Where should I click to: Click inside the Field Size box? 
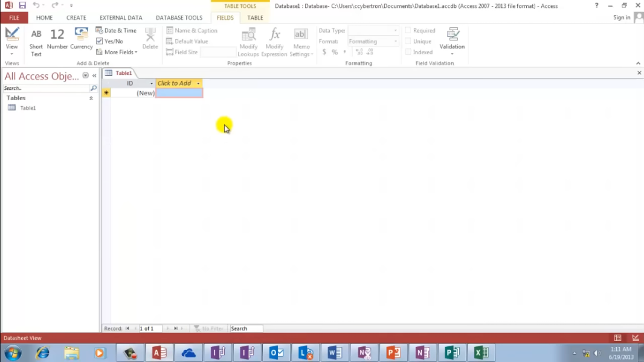[x=217, y=52]
